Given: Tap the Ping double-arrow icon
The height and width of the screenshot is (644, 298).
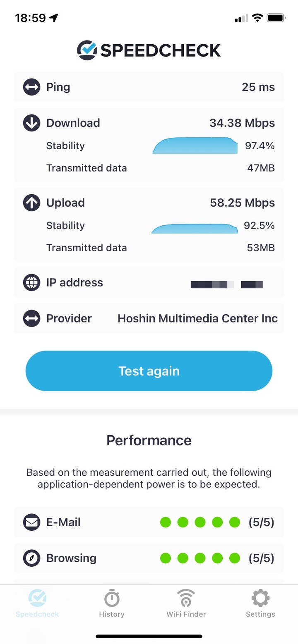Looking at the screenshot, I should pos(31,87).
